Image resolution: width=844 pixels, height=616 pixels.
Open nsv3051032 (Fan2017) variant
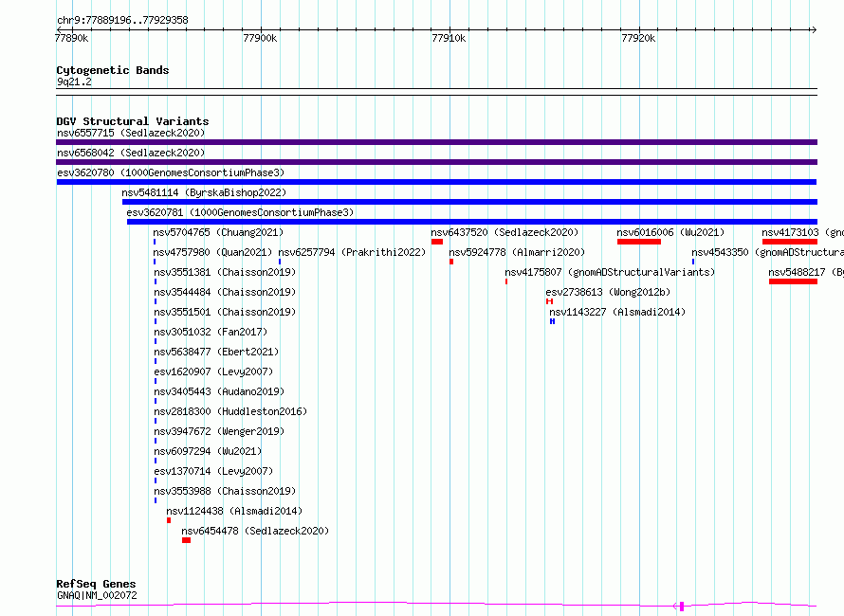211,332
